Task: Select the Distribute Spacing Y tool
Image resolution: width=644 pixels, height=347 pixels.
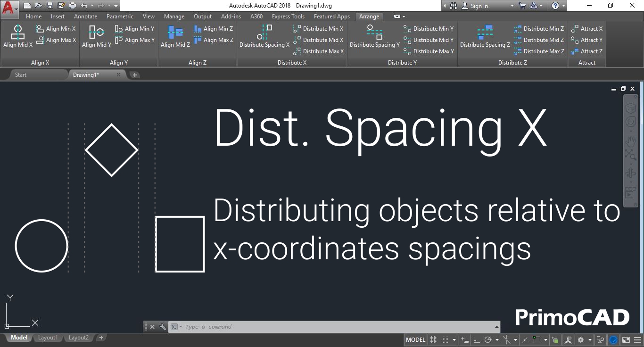Action: [375, 37]
